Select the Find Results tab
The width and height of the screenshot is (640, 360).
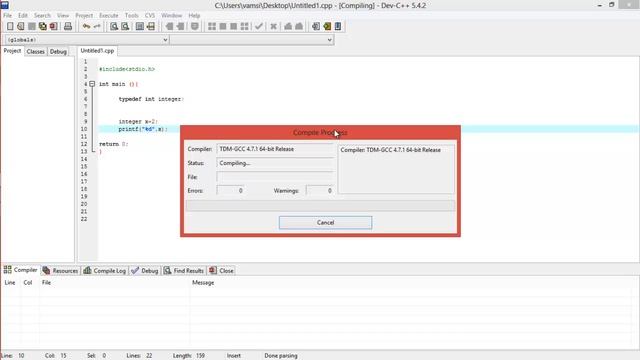point(183,270)
